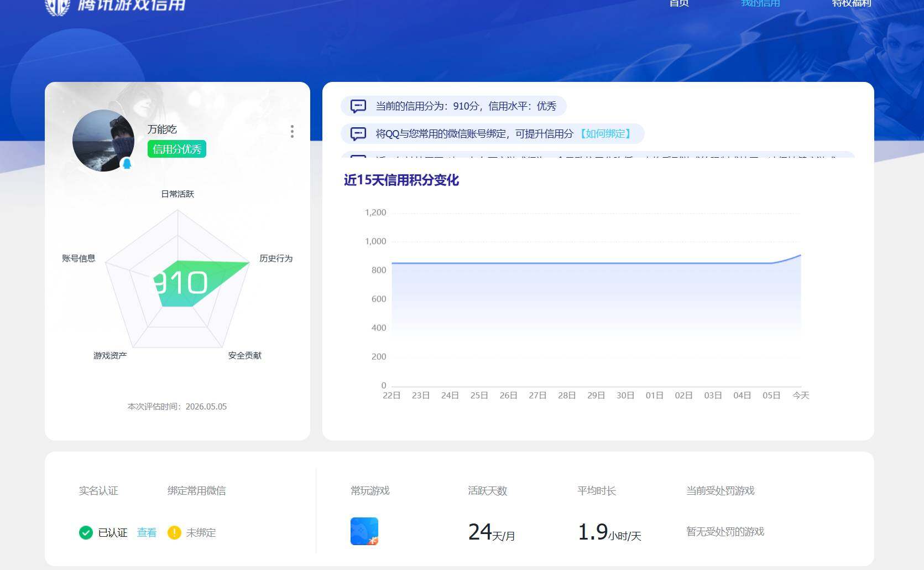
Task: Click the 活跃天数 heading
Action: pos(487,491)
